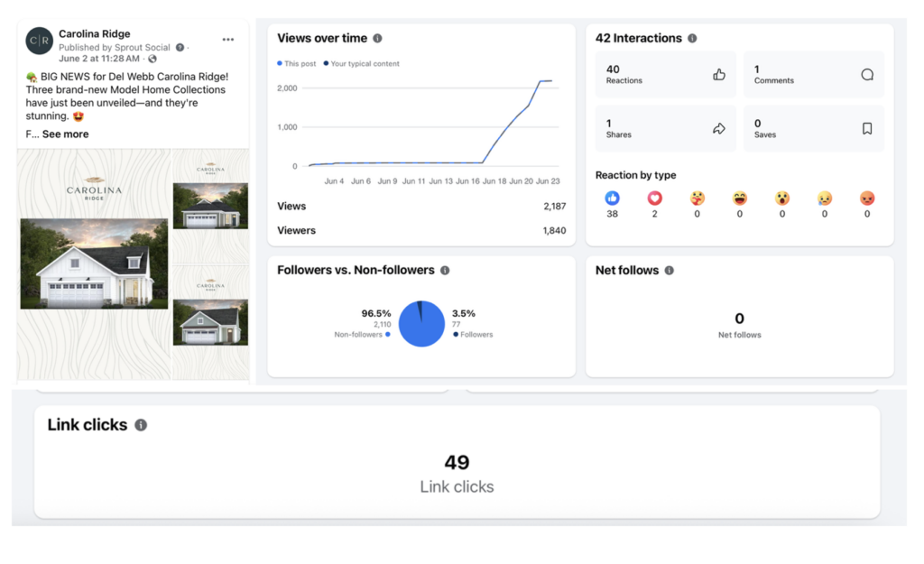Click the 40 Reactions card
Viewport: 924px width, 564px height.
665,74
